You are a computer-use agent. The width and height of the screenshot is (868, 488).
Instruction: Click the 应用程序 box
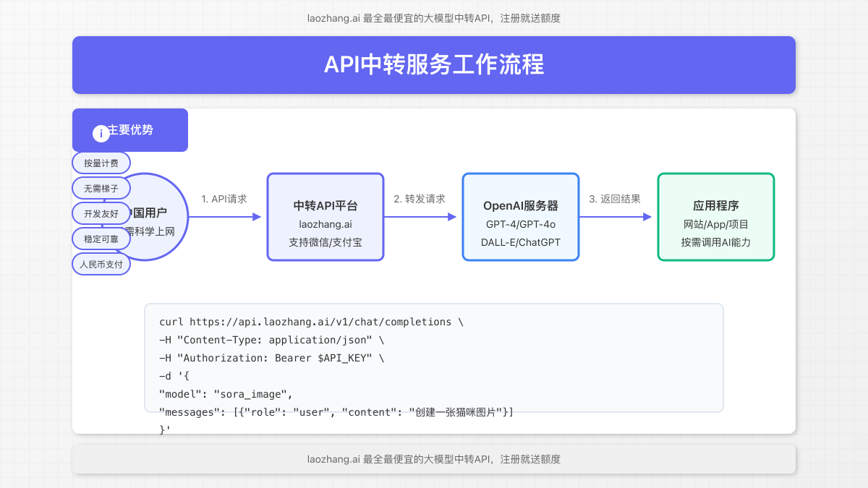point(716,217)
